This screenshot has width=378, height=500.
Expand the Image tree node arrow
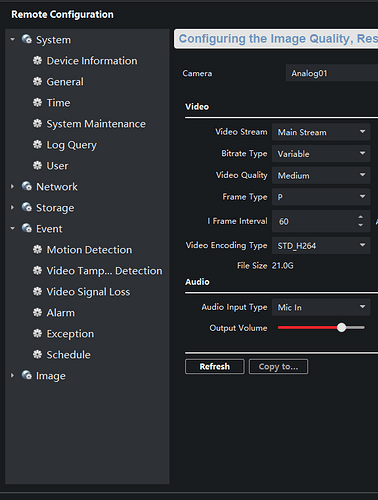point(12,375)
